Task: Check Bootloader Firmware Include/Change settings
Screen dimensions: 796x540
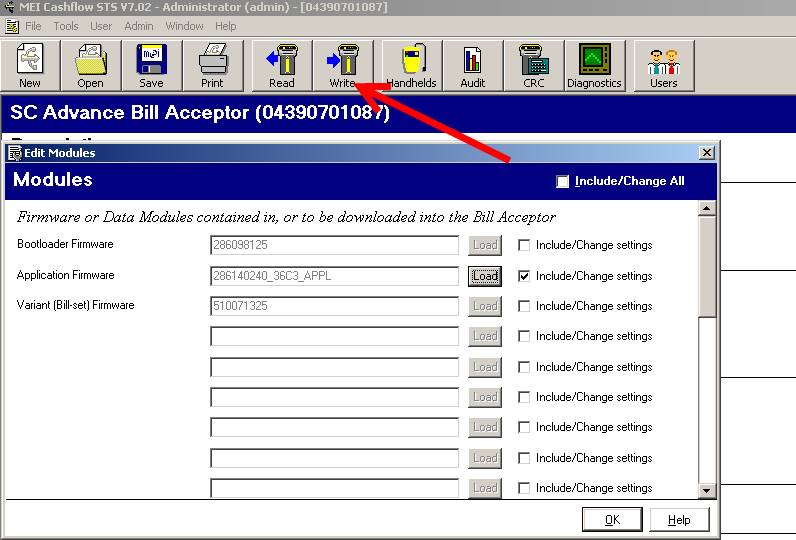Action: pyautogui.click(x=524, y=245)
